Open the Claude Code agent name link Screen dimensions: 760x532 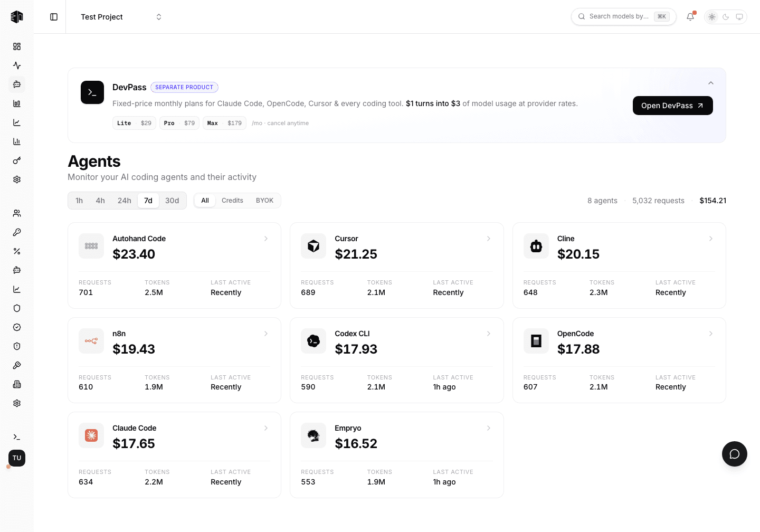(135, 428)
